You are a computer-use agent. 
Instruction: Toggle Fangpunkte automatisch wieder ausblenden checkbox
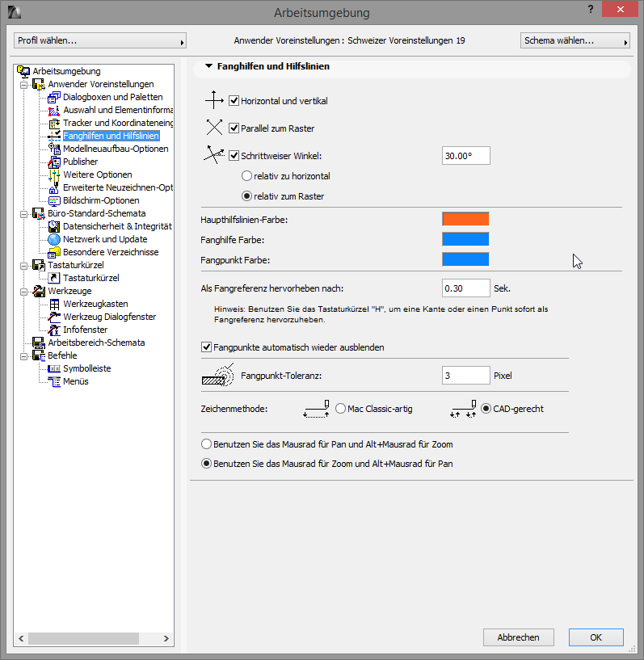coord(206,347)
